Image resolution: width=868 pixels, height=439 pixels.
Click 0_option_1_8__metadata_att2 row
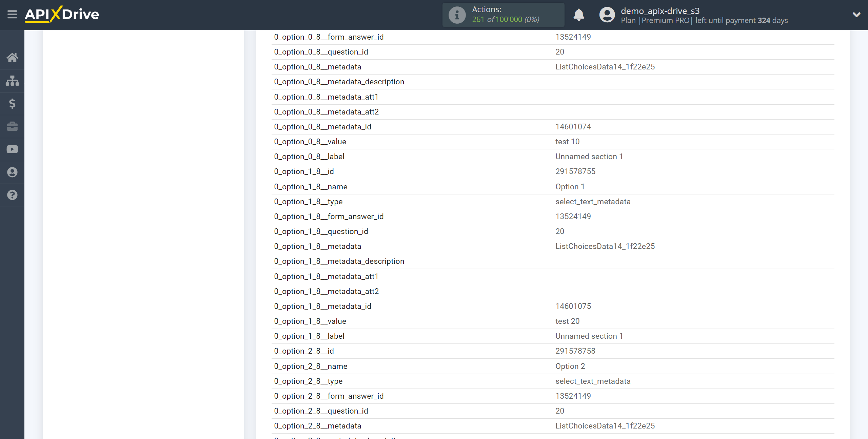553,291
